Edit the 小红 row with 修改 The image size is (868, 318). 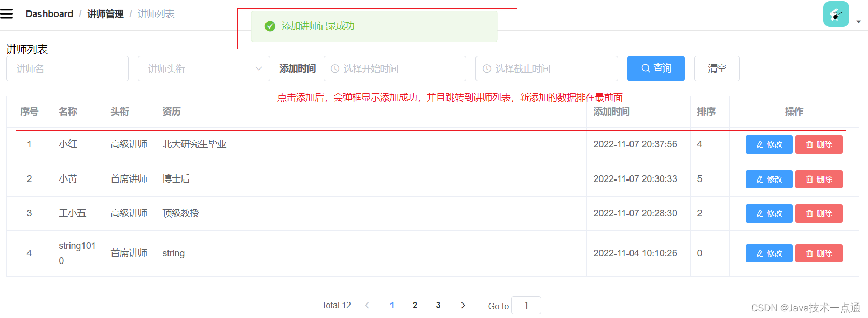click(769, 145)
